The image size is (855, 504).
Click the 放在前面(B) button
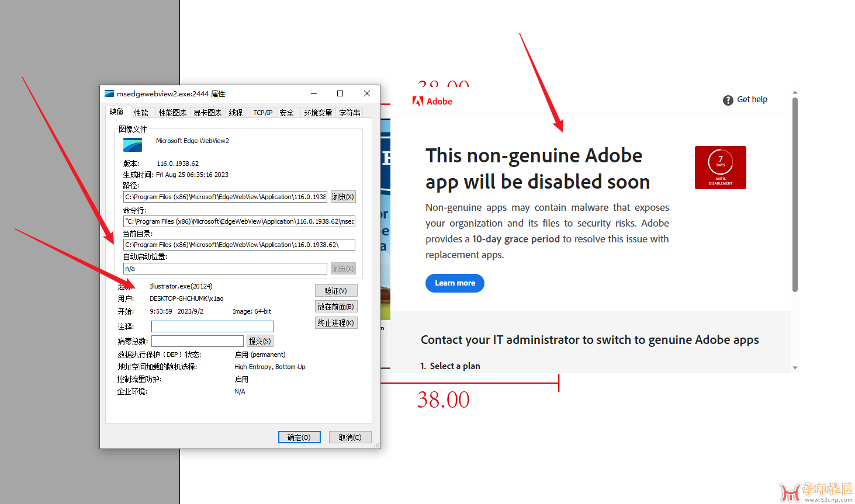click(x=336, y=307)
